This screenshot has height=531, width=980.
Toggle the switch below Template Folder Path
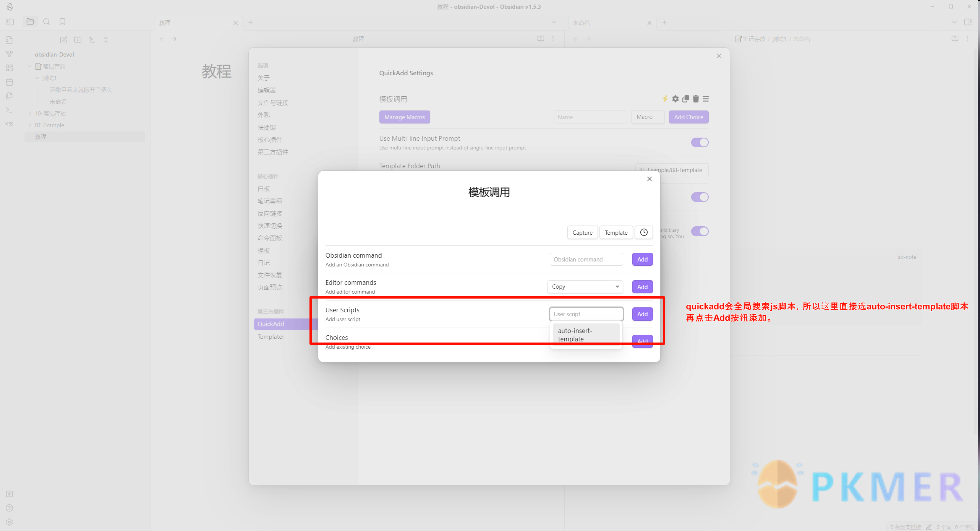coord(700,197)
